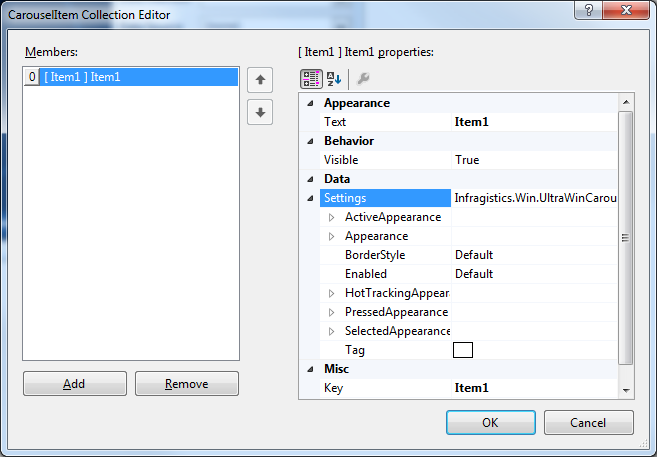Viewport: 657px width, 457px height.
Task: Expand the HotTrackingAppearance property
Action: 333,293
